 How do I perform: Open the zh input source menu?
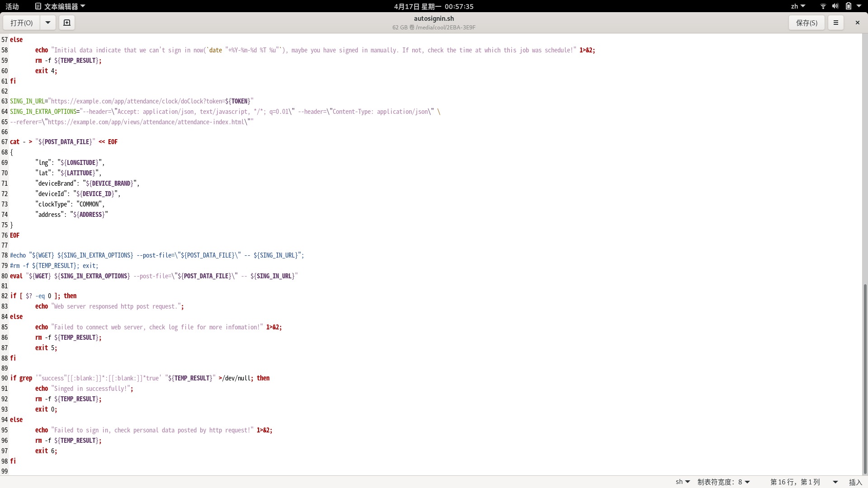tap(798, 6)
